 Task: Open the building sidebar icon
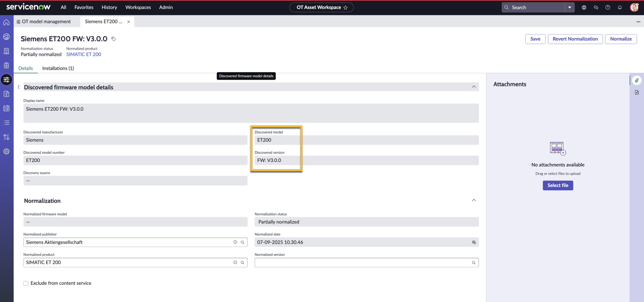6,51
